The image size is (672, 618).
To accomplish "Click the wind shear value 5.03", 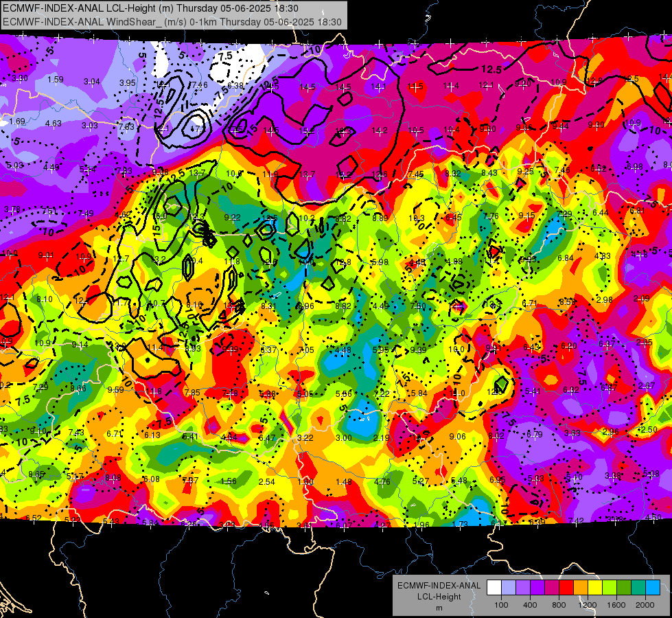I will click(14, 165).
